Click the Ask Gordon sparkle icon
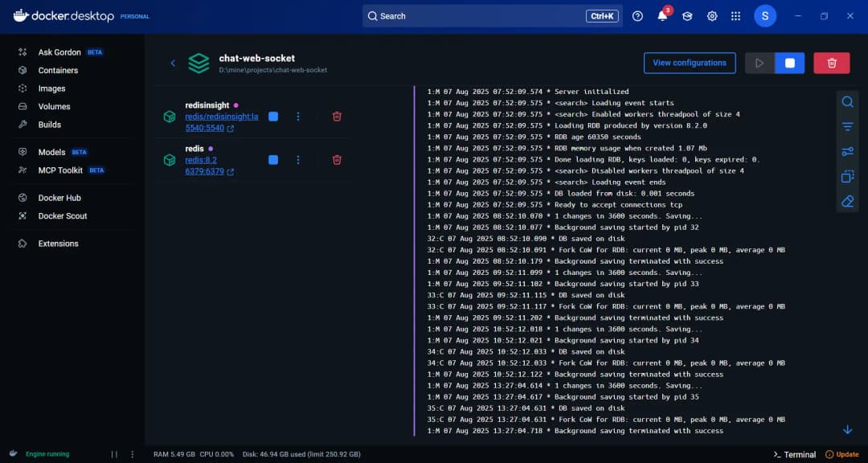868x463 pixels. click(23, 52)
